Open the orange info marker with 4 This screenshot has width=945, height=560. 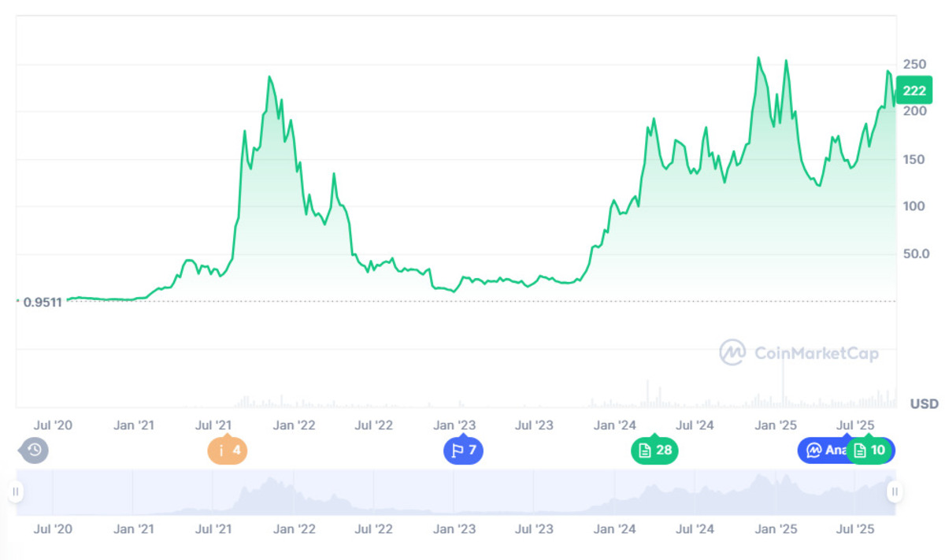pyautogui.click(x=227, y=451)
